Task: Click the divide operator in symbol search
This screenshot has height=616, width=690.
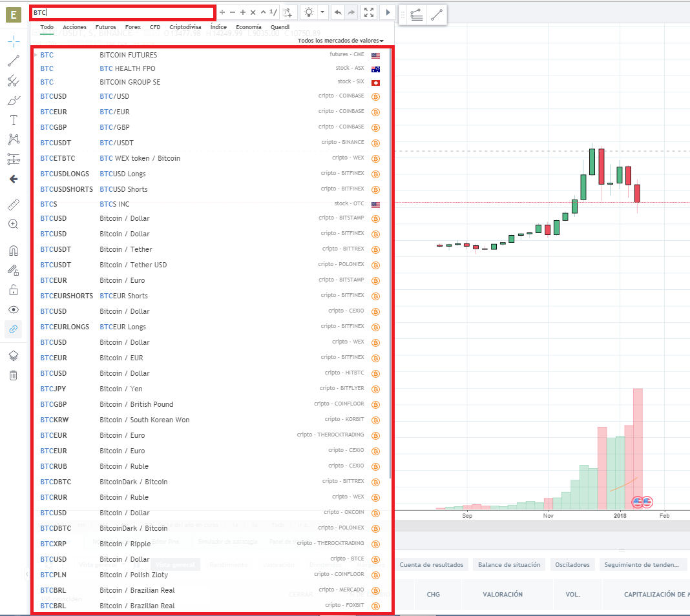Action: [x=222, y=12]
